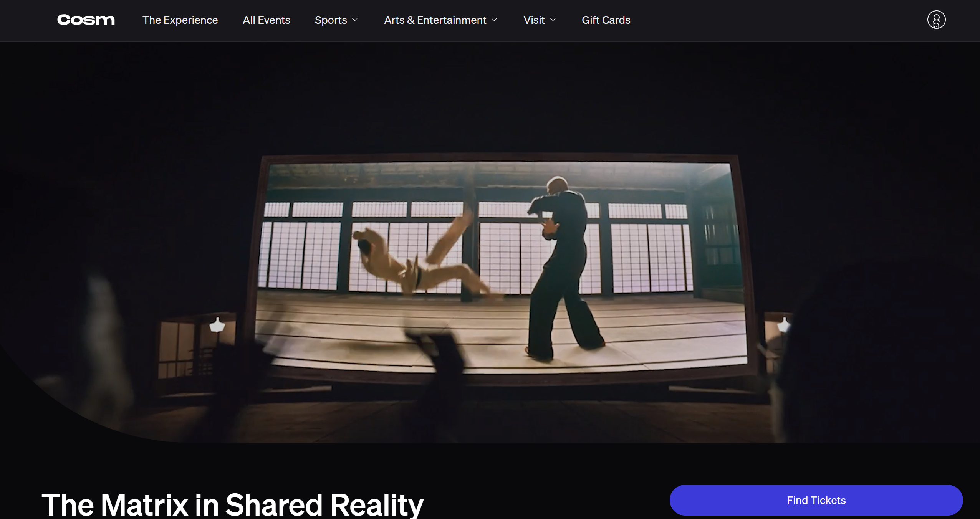This screenshot has width=980, height=519.
Task: Expand the Visit dropdown chevron
Action: [x=553, y=20]
